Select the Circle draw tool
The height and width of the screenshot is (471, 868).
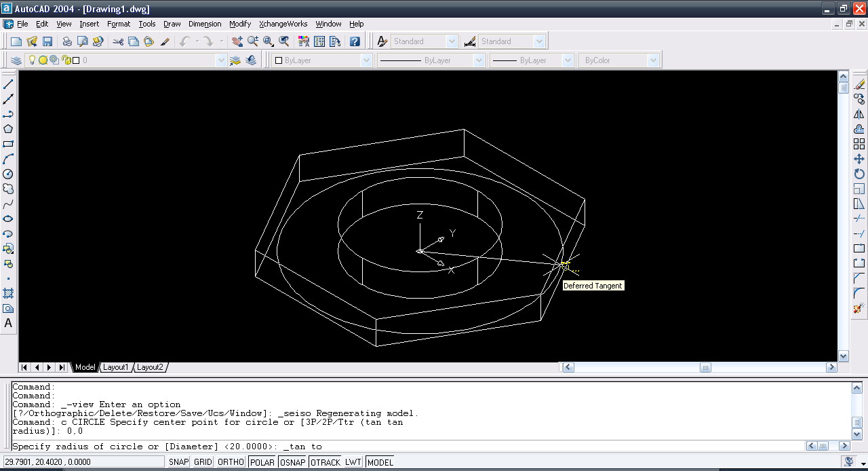[x=8, y=174]
